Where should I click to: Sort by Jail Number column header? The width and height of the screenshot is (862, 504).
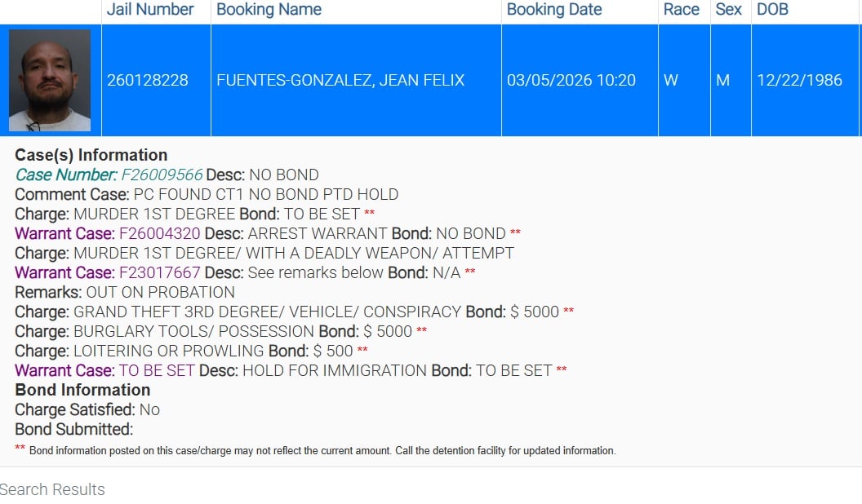[x=150, y=9]
